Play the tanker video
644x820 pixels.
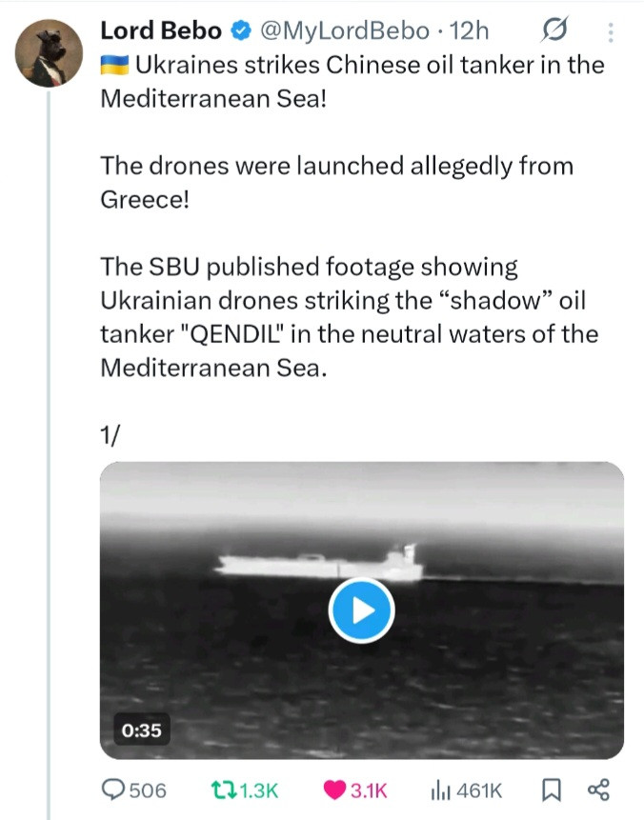click(x=361, y=610)
